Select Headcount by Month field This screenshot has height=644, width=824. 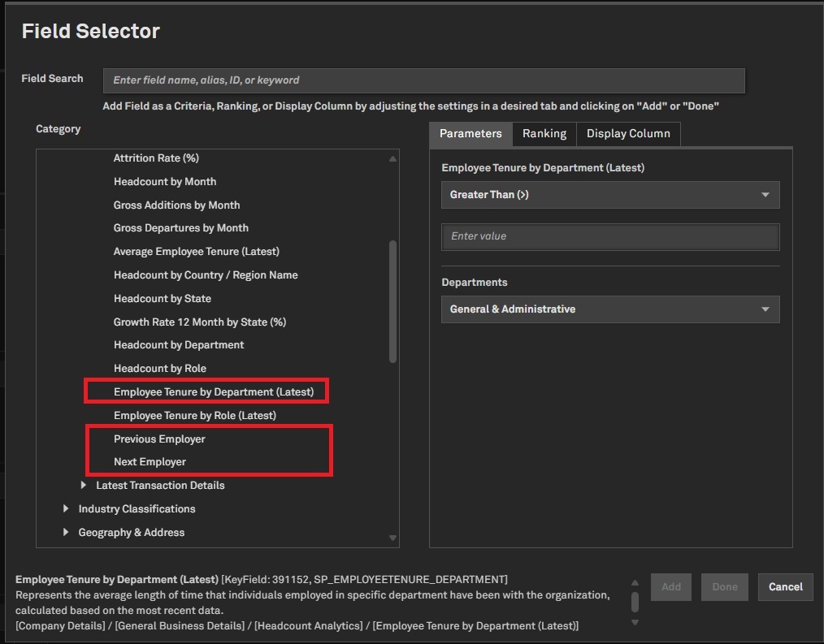(165, 182)
